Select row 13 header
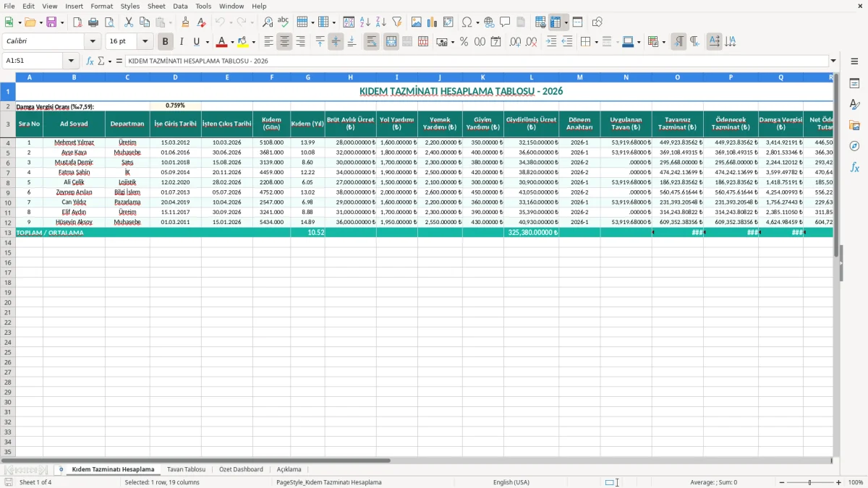 (7, 233)
